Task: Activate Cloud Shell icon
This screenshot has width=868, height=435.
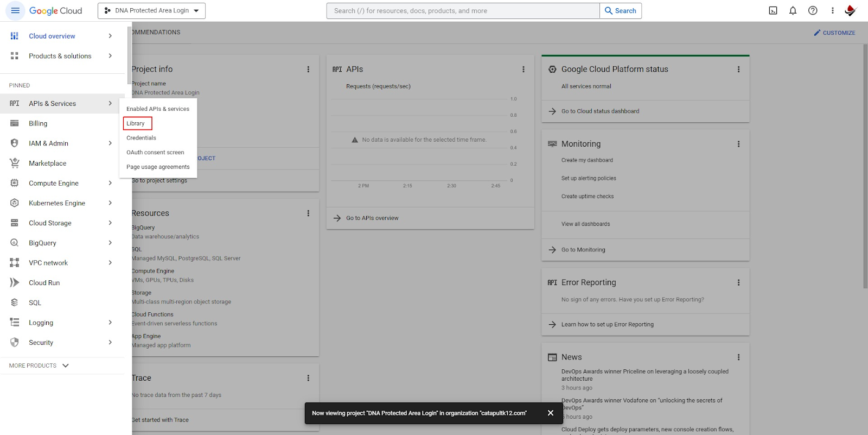Action: tap(773, 11)
